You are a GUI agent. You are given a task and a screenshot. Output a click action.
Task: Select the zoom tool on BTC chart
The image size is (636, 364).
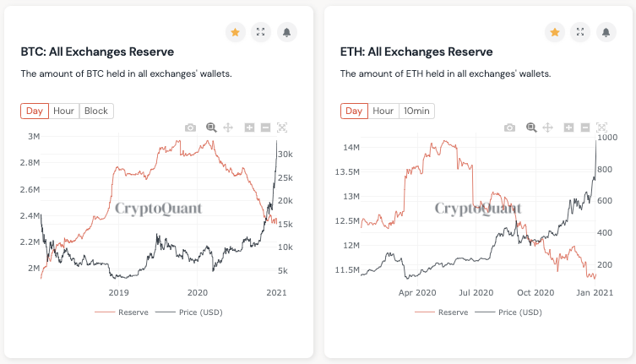211,128
